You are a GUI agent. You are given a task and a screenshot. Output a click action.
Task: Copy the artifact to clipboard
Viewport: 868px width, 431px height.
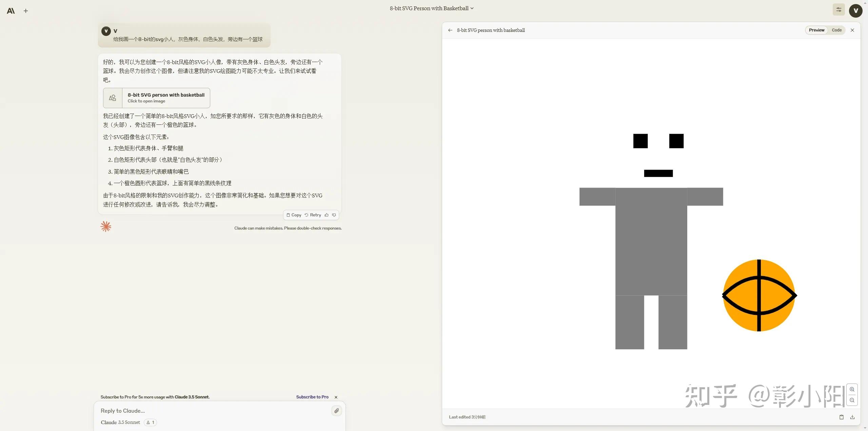(842, 417)
